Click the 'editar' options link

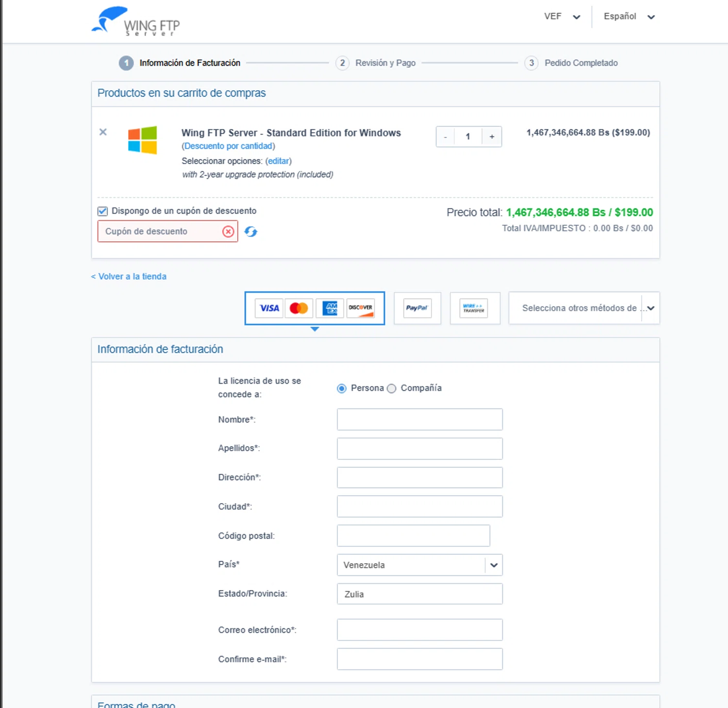point(279,161)
